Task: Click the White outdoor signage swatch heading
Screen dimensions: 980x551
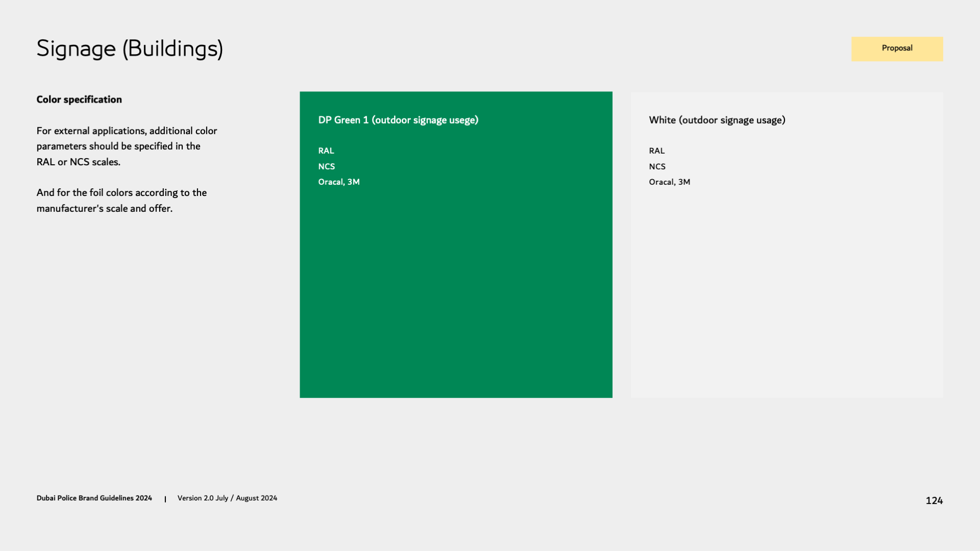Action: click(717, 120)
